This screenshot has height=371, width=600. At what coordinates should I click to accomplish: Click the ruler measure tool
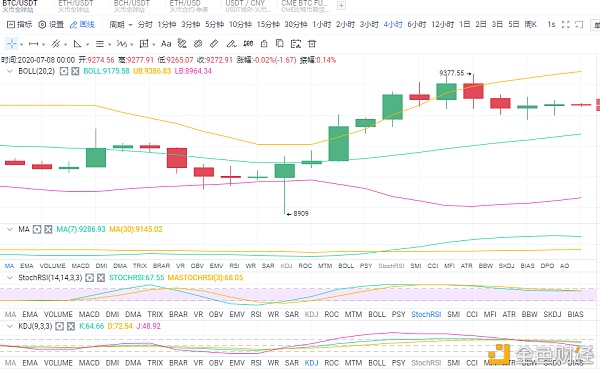tap(214, 44)
